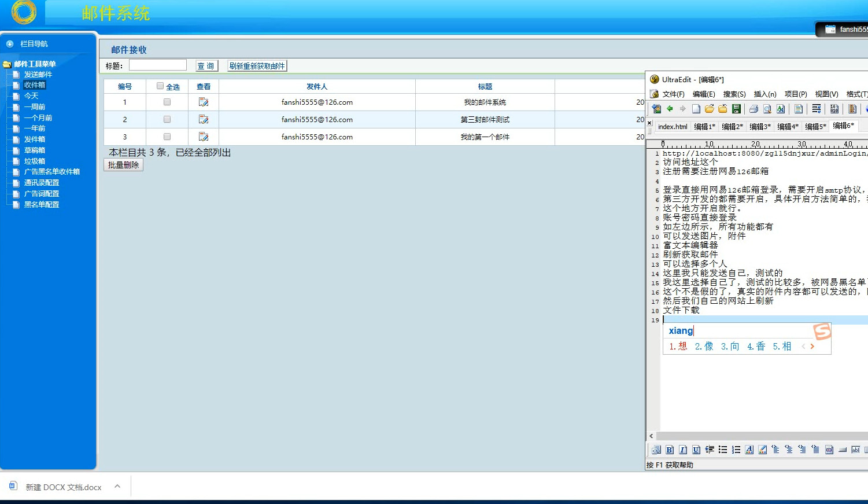Collapse the 邮件工具菜单 folder tree
This screenshot has width=868, height=504.
(7, 64)
